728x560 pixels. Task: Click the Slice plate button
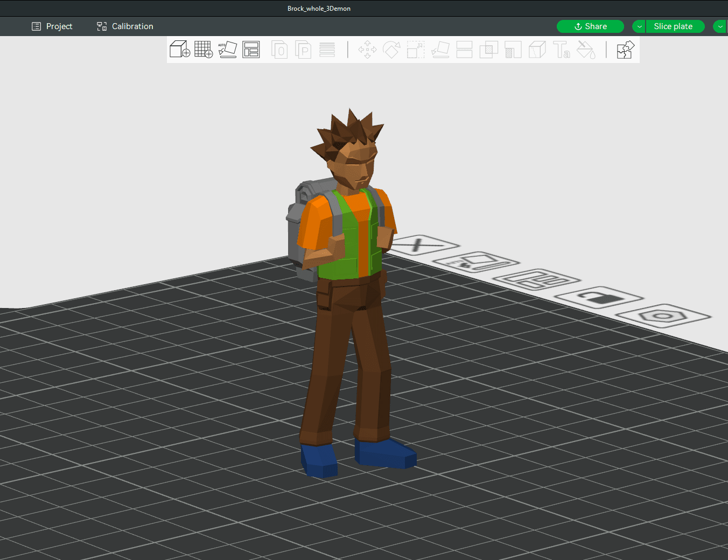point(675,26)
